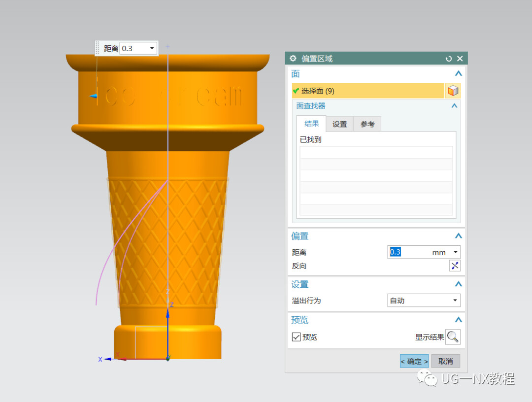
Task: Click the show result magnifier icon
Action: point(453,337)
